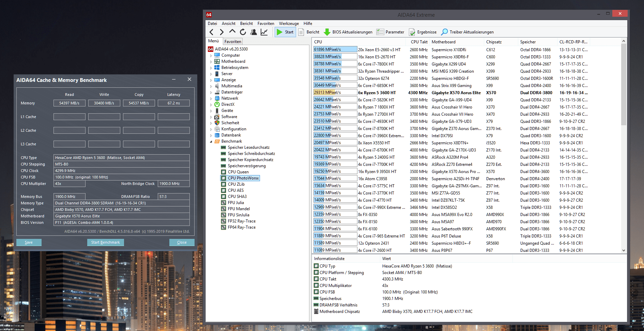Viewport: 644px width, 331px height.
Task: Open the Datei menu
Action: [212, 24]
